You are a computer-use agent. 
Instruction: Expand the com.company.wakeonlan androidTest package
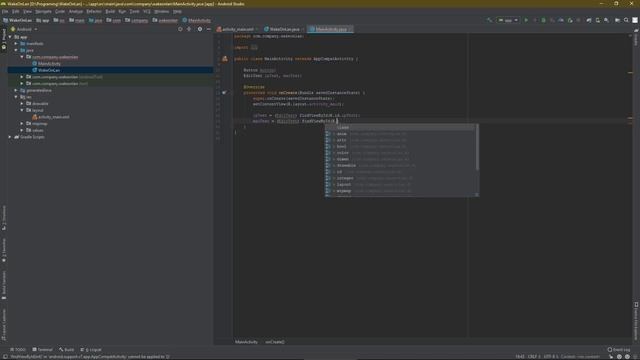tap(22, 77)
